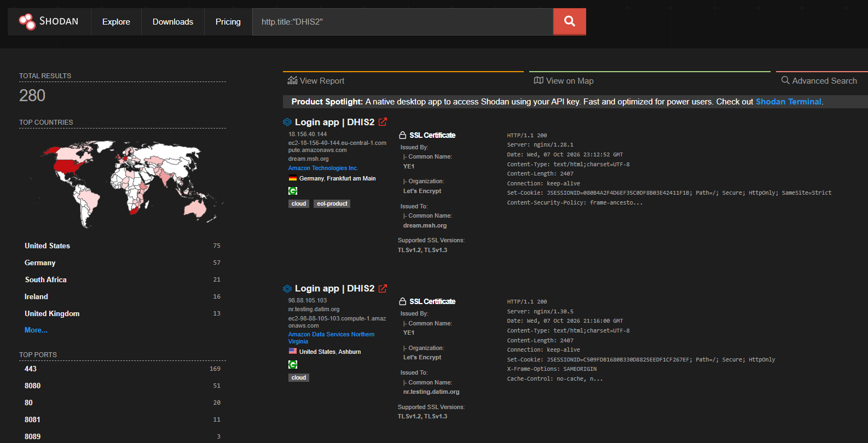Image resolution: width=868 pixels, height=443 pixels.
Task: Click the red search magnifier button
Action: (x=569, y=21)
